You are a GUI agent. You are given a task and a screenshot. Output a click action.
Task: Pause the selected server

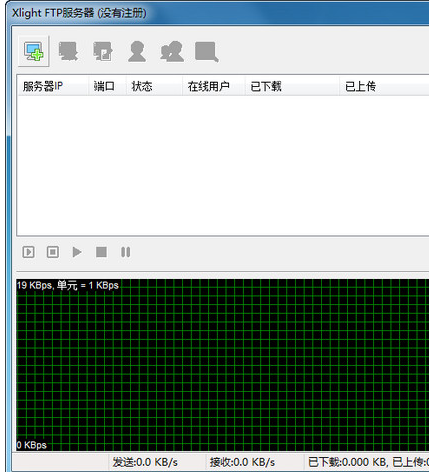126,252
